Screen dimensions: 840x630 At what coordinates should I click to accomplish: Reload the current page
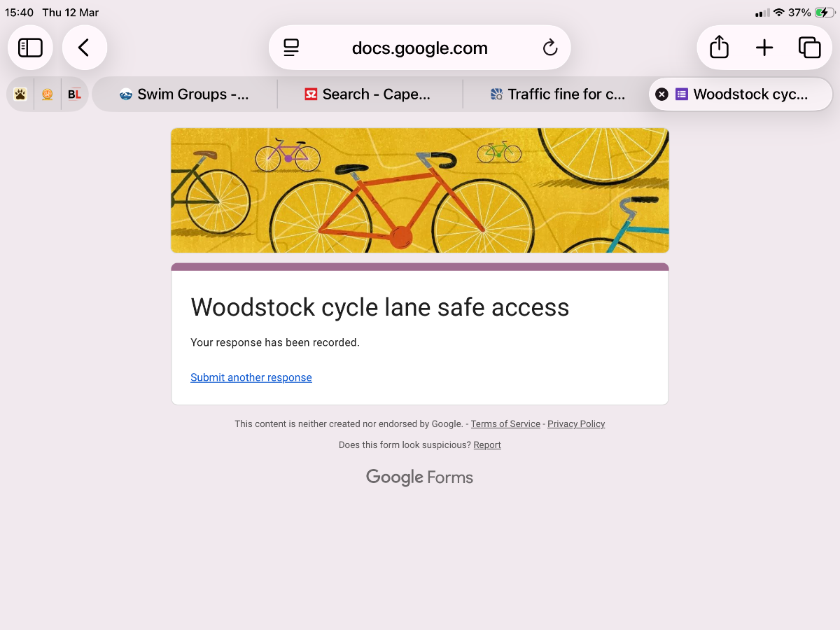pyautogui.click(x=550, y=48)
